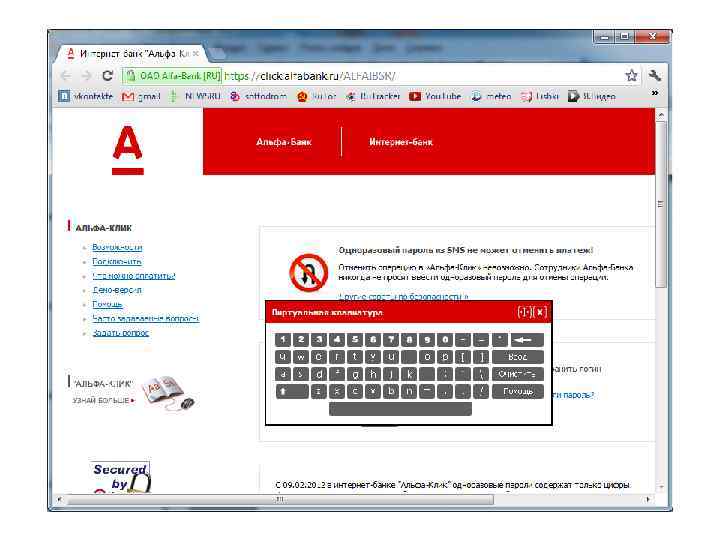
Task: Click the vertical page scrollbar thumb
Action: [661, 204]
